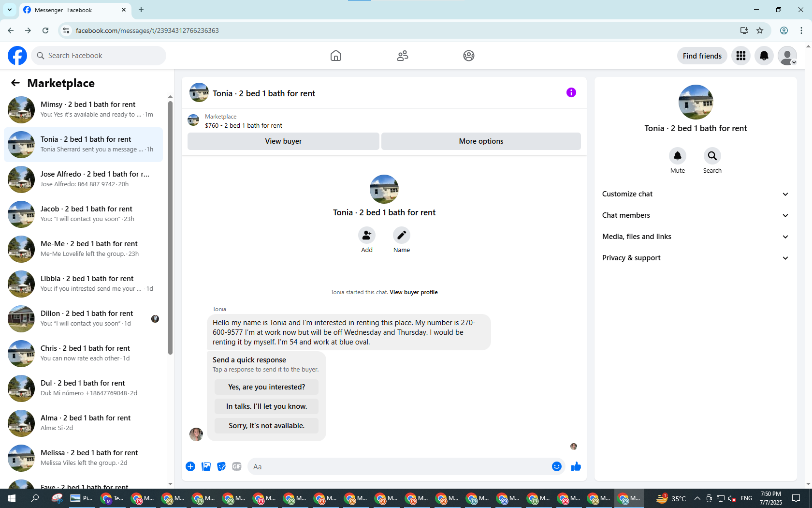Screen dimensions: 812x508
Task: Open Libbia's rental conversation
Action: tap(83, 284)
